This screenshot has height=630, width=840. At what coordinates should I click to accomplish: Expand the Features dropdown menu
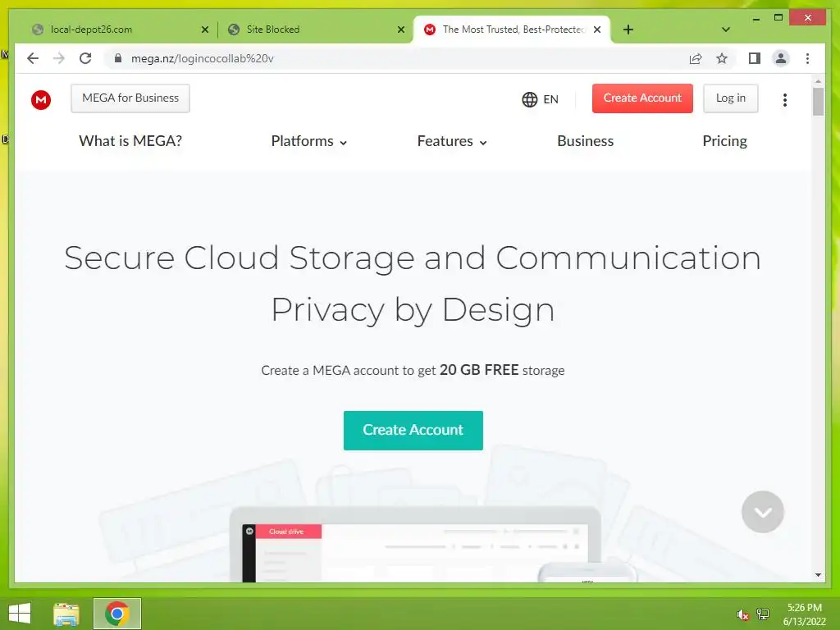[452, 141]
